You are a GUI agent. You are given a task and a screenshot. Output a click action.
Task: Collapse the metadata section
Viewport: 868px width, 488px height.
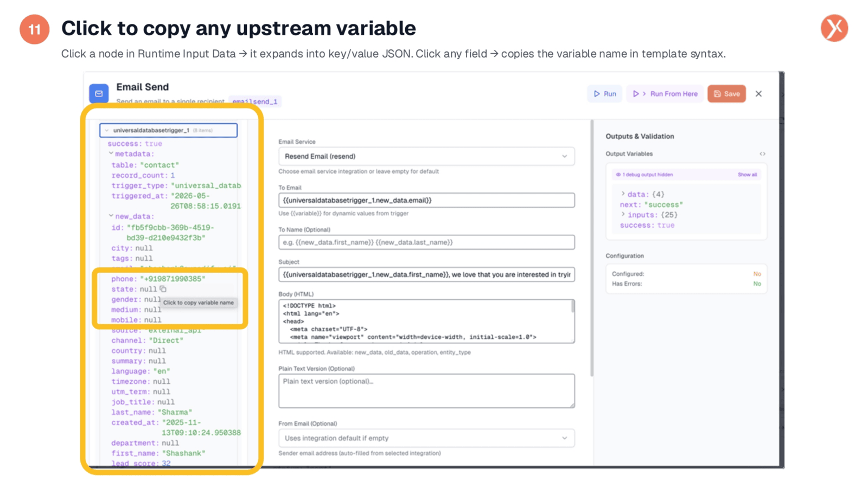111,153
